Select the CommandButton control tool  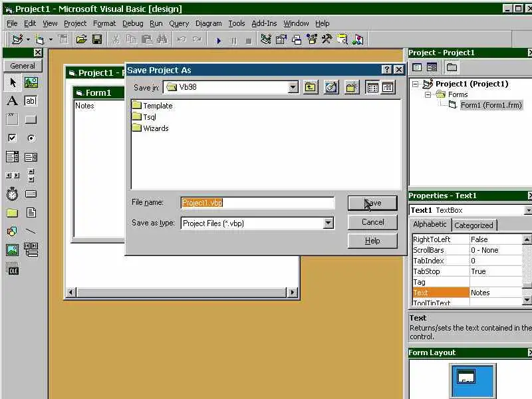(31, 120)
